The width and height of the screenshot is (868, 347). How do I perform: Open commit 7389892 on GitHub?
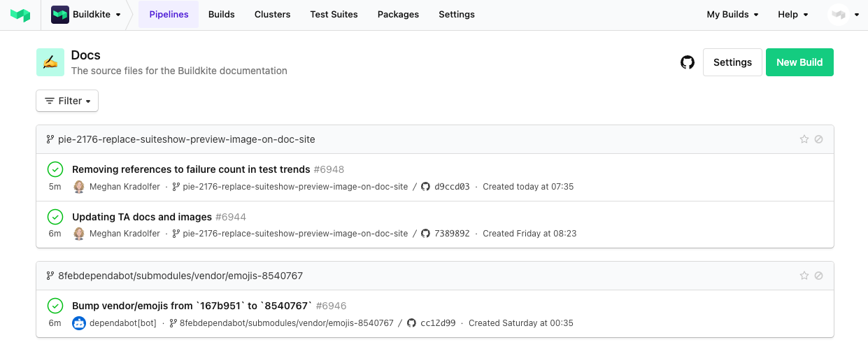click(446, 234)
